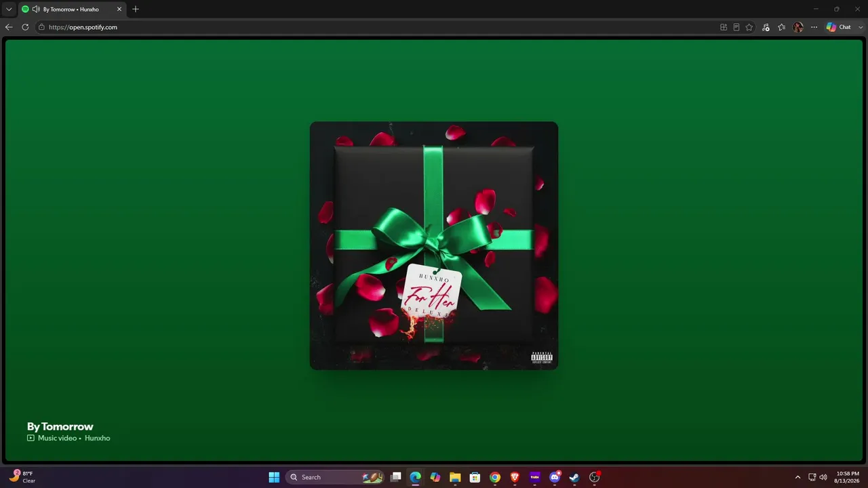The image size is (868, 488).
Task: Switch to Microsoft Edge on the taskbar
Action: 416,477
